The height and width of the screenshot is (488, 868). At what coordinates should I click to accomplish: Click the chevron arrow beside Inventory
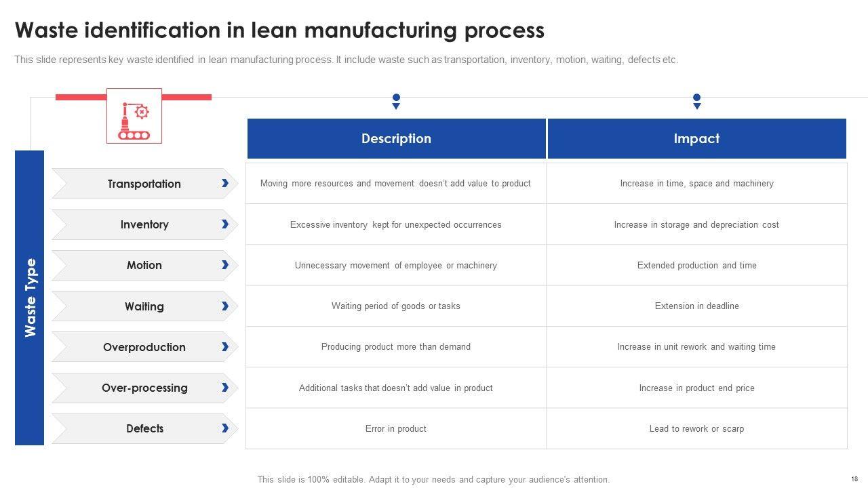(x=224, y=224)
